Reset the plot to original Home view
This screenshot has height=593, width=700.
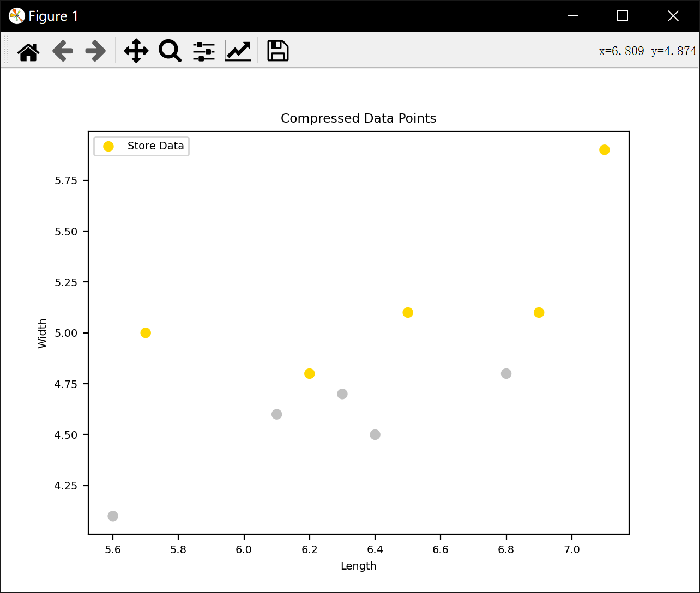pyautogui.click(x=28, y=51)
